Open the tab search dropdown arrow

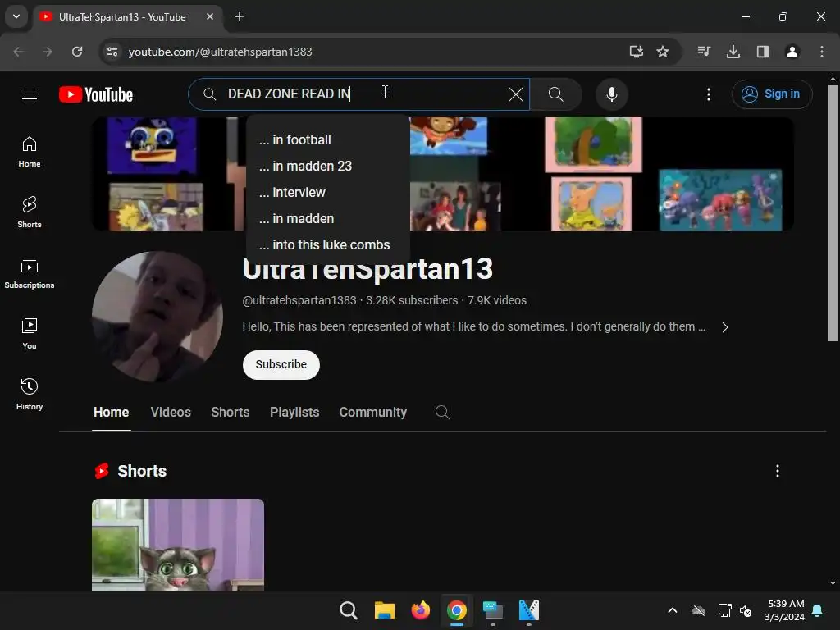click(16, 16)
